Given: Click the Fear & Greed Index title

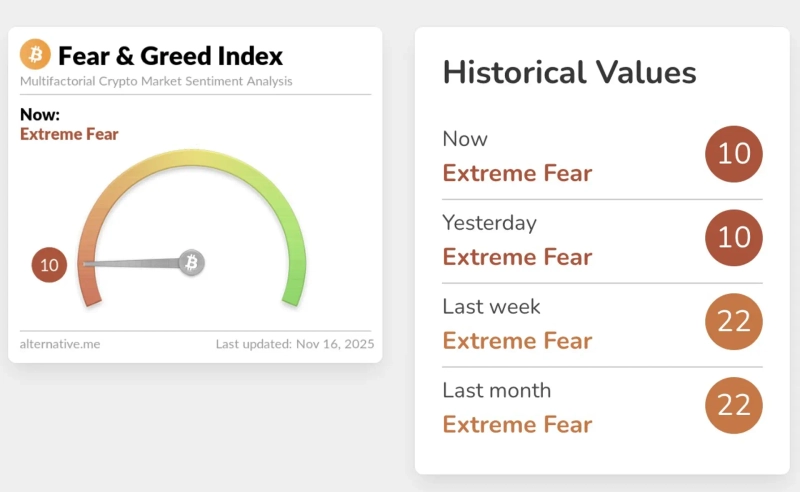Looking at the screenshot, I should click(x=170, y=56).
